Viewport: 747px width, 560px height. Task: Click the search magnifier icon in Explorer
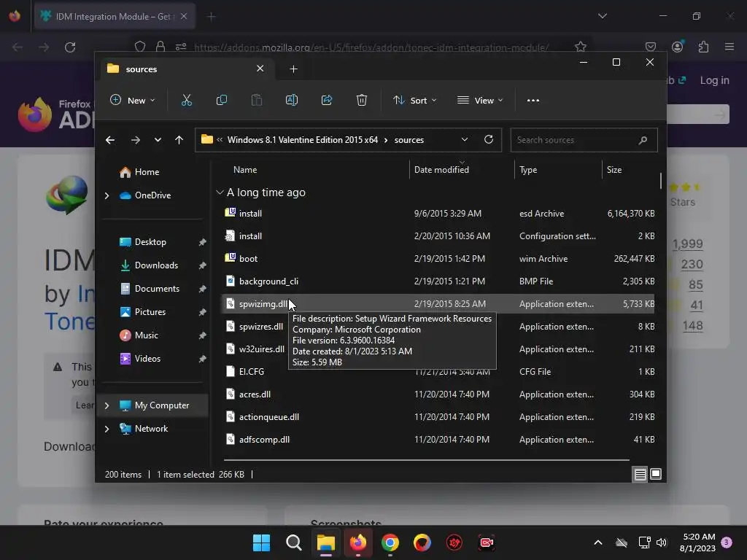[x=643, y=140]
